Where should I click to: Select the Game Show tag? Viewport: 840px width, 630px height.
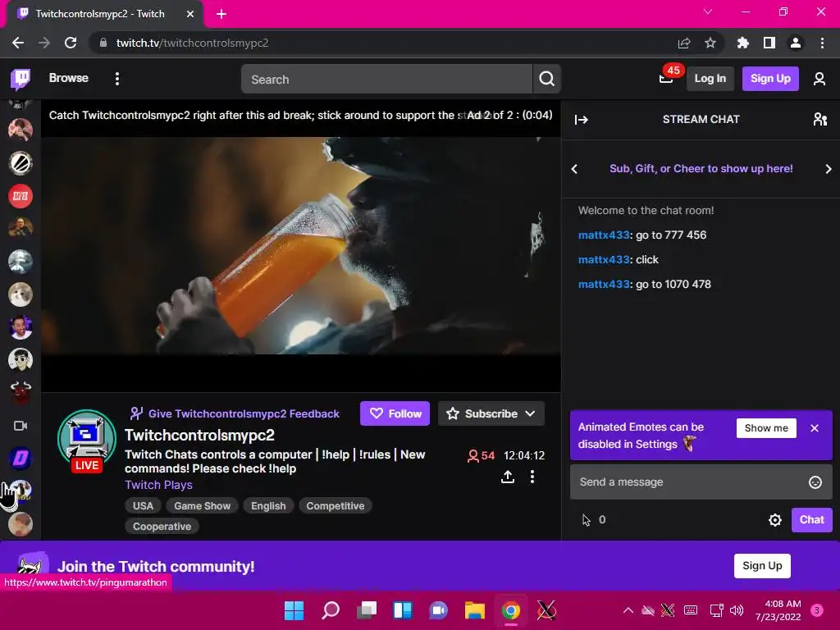[x=202, y=505]
